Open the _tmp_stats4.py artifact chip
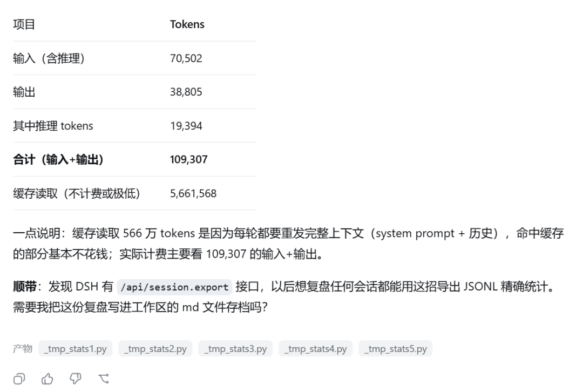This screenshot has width=583, height=392. pyautogui.click(x=316, y=348)
